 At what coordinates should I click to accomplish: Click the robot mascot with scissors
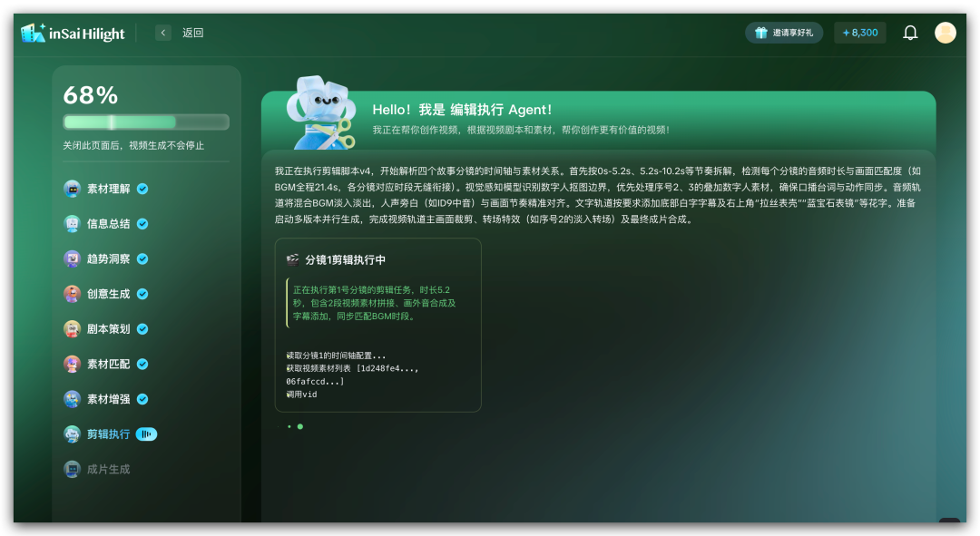click(319, 113)
